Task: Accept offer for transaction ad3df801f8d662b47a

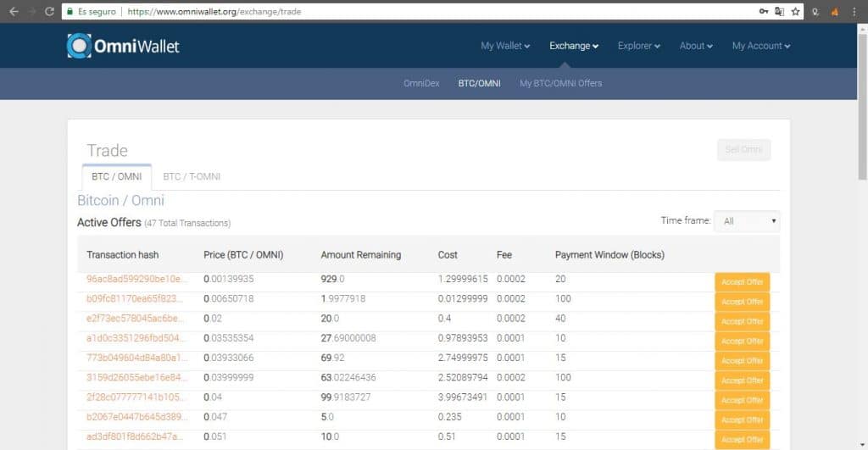Action: [742, 440]
